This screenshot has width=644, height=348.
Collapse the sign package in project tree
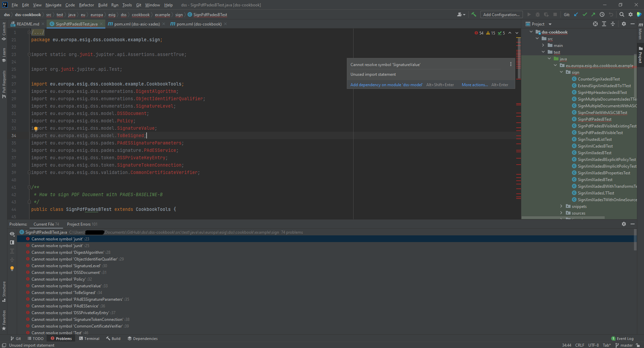[x=561, y=72]
